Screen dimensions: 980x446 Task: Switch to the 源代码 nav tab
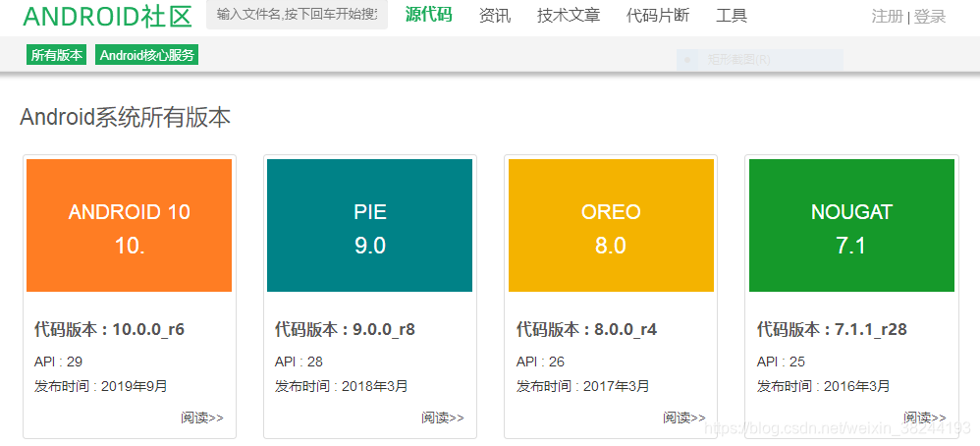428,14
